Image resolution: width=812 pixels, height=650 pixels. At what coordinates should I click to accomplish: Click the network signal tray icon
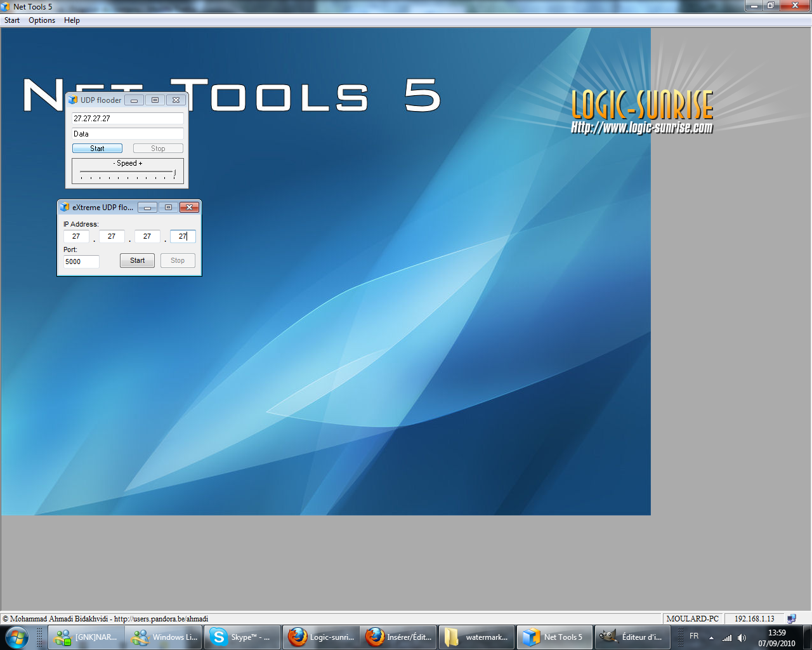pyautogui.click(x=727, y=638)
